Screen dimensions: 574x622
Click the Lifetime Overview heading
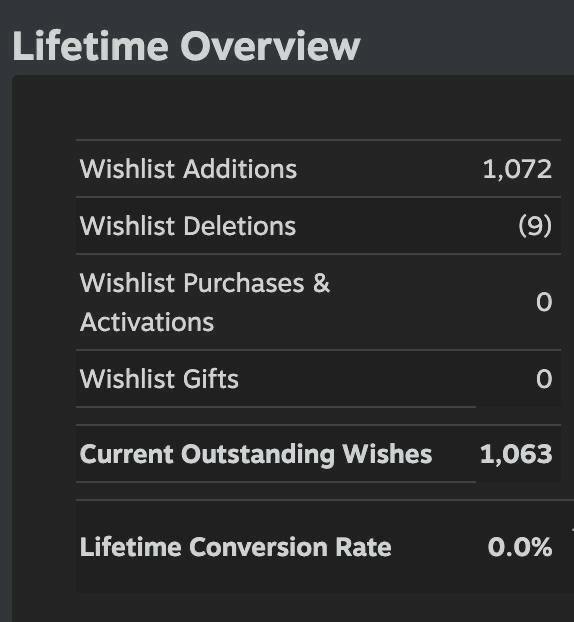(x=186, y=46)
